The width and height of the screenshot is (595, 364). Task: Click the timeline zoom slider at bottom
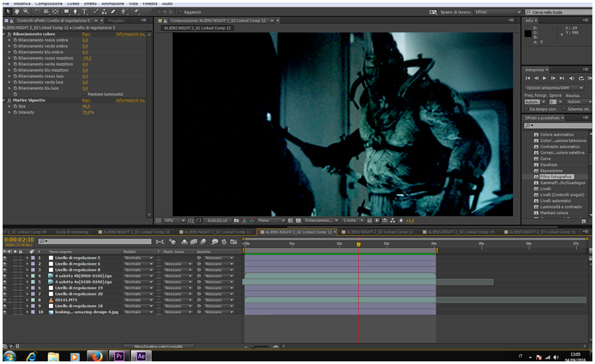(260, 347)
